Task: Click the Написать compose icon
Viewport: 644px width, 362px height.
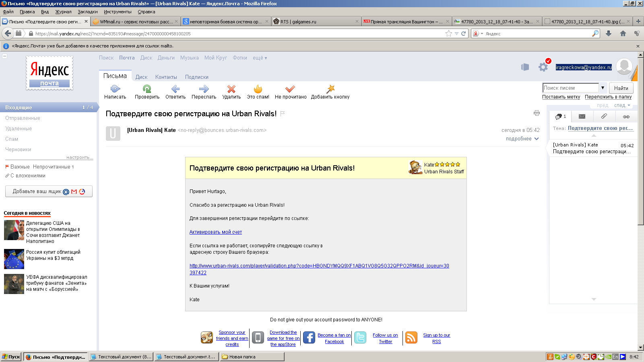Action: pyautogui.click(x=115, y=89)
